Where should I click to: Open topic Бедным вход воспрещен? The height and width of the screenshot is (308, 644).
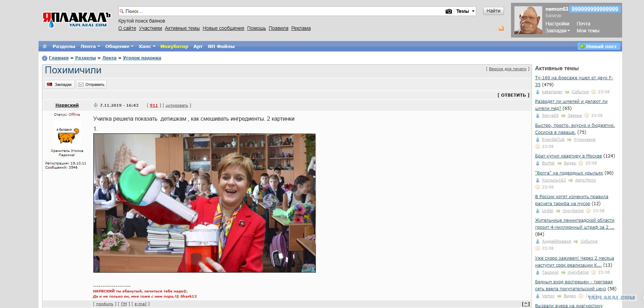pos(574,285)
